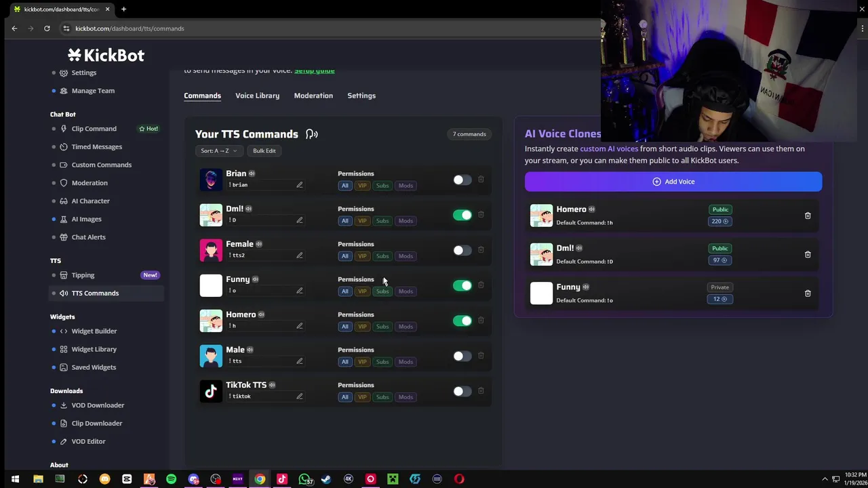Screen dimensions: 868x488
Task: Click the Homero voice clone avatar
Action: pyautogui.click(x=541, y=216)
